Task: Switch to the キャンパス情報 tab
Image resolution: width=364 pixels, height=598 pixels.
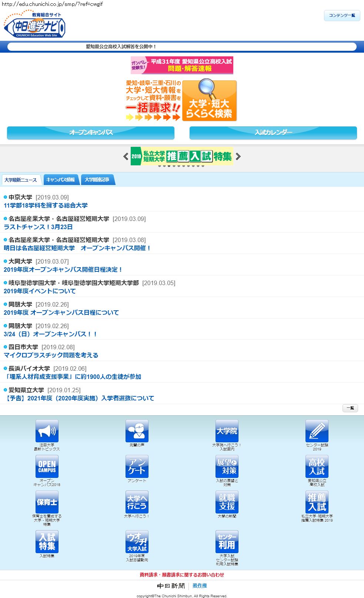Action: 61,180
